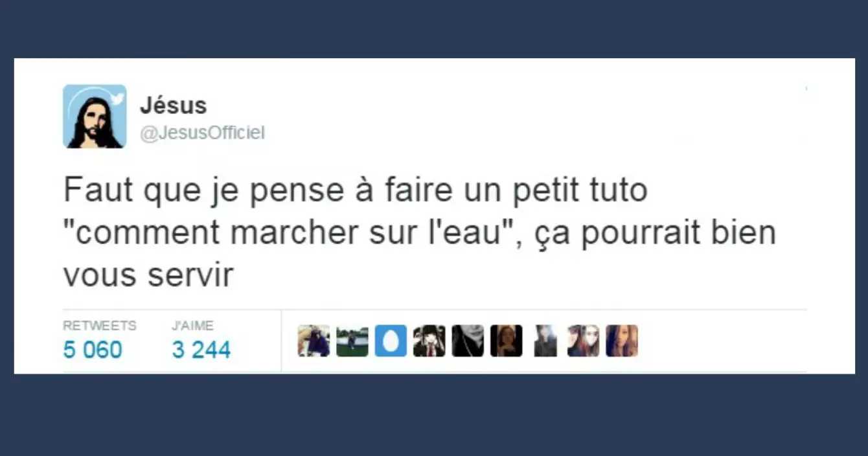
Task: Open the last liker avatar in the row
Action: pos(622,341)
